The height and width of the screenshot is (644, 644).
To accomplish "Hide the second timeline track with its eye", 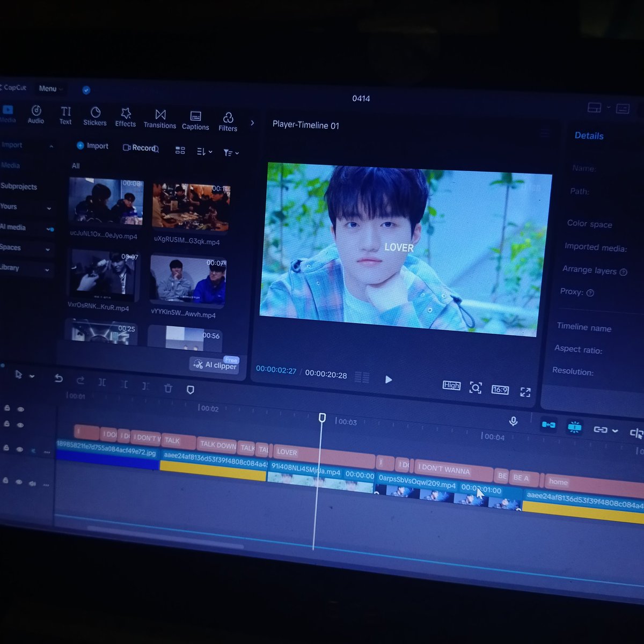I will coord(20,425).
